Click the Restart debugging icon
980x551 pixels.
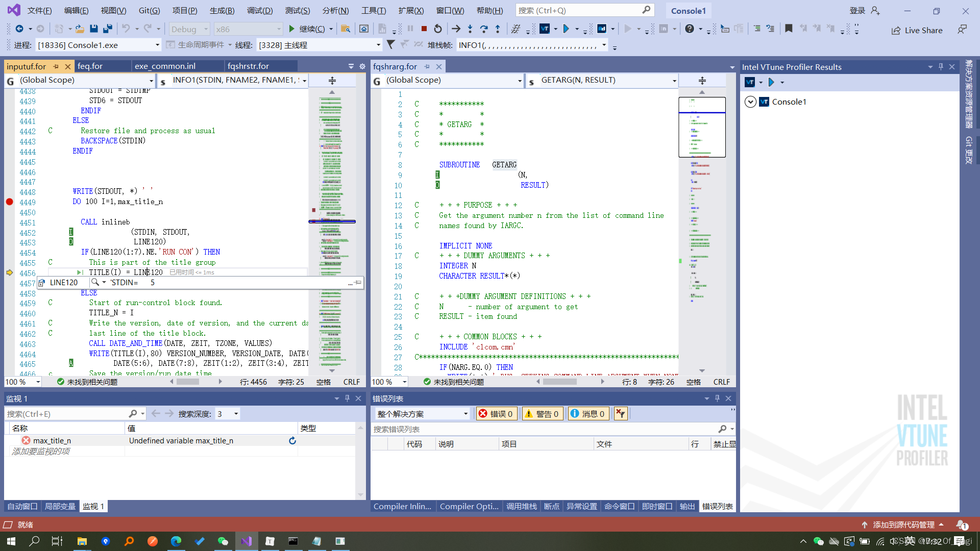[438, 29]
